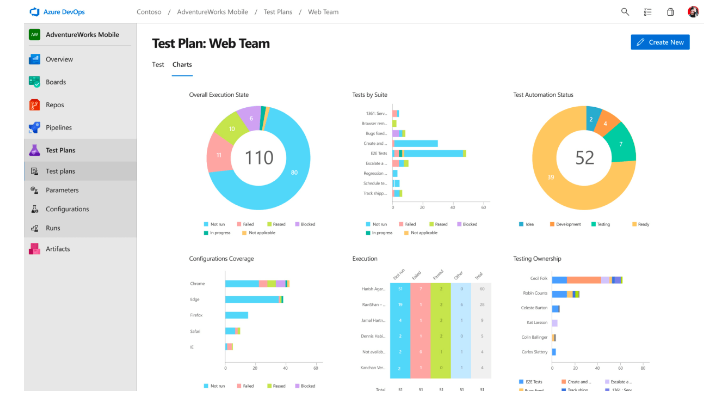Click the Pipelines sidebar icon
This screenshot has width=721, height=411.
pos(34,127)
